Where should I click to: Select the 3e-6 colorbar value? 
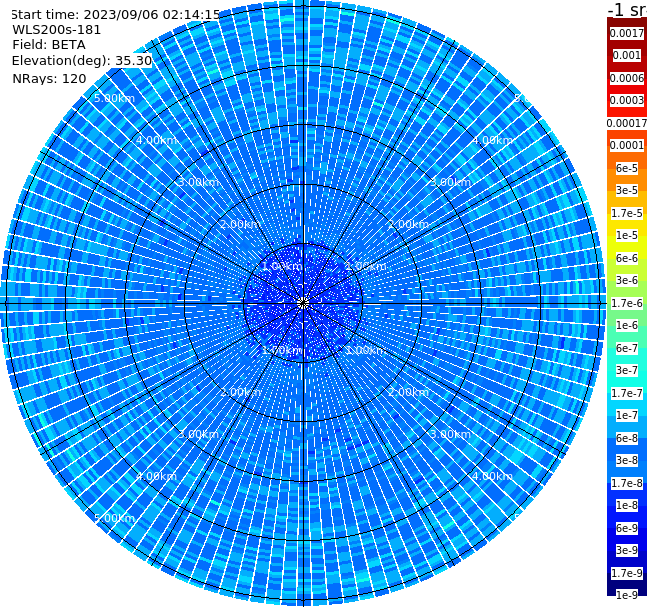[627, 280]
